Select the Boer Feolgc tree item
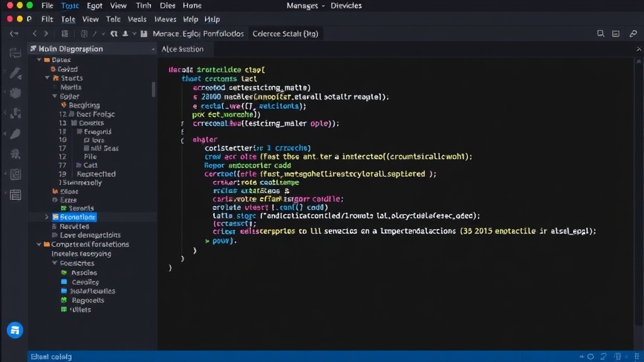This screenshot has height=362, width=644. (96, 114)
